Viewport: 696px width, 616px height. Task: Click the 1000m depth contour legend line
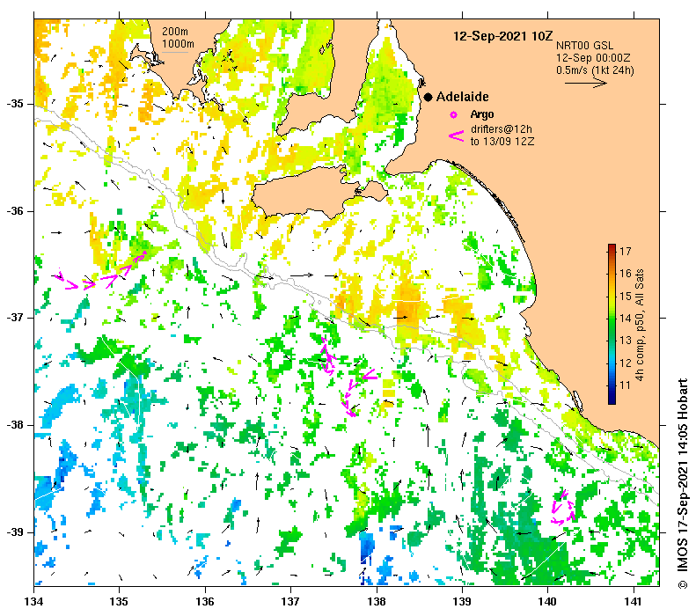coord(174,54)
